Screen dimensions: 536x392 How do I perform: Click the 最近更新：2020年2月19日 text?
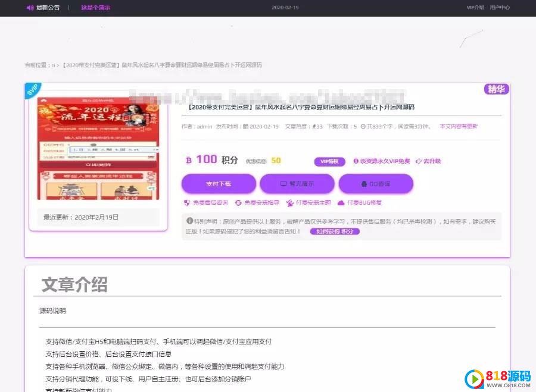tap(80, 217)
